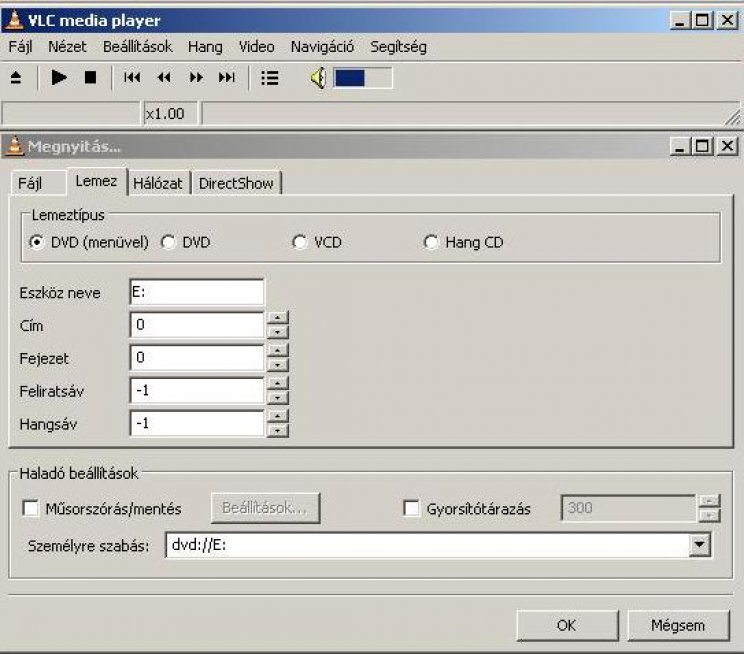This screenshot has width=744, height=654.
Task: Open the Video menu
Action: [257, 47]
